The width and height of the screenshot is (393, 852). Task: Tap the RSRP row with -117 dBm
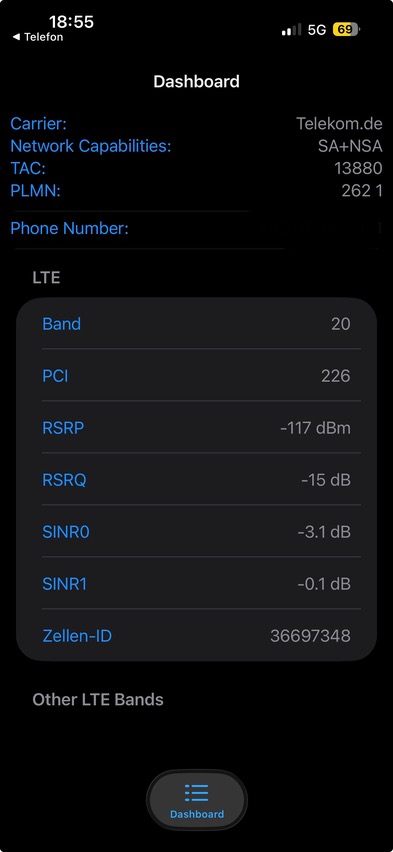click(196, 428)
